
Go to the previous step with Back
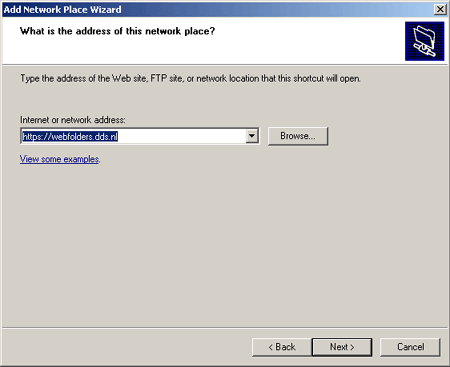pyautogui.click(x=282, y=347)
